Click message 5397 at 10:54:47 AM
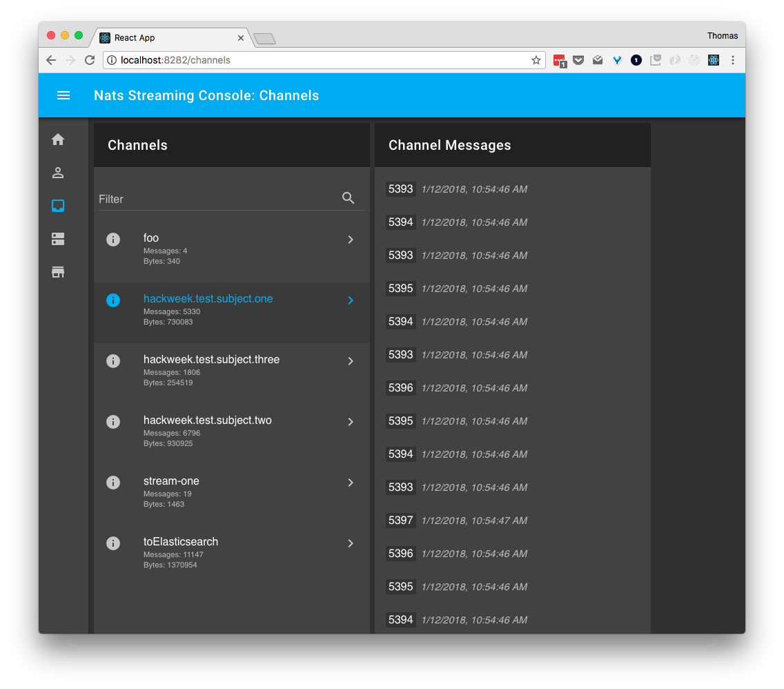This screenshot has height=689, width=784. click(457, 521)
